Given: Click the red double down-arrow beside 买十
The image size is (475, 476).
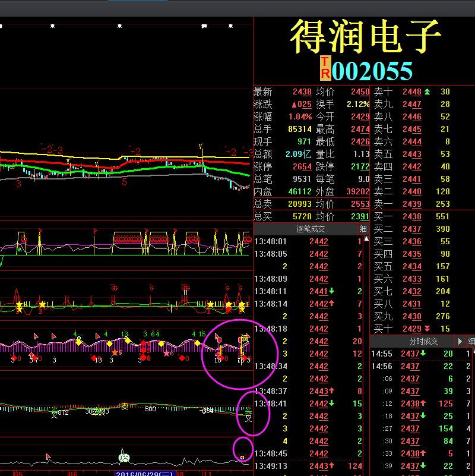Looking at the screenshot, I should [427, 329].
